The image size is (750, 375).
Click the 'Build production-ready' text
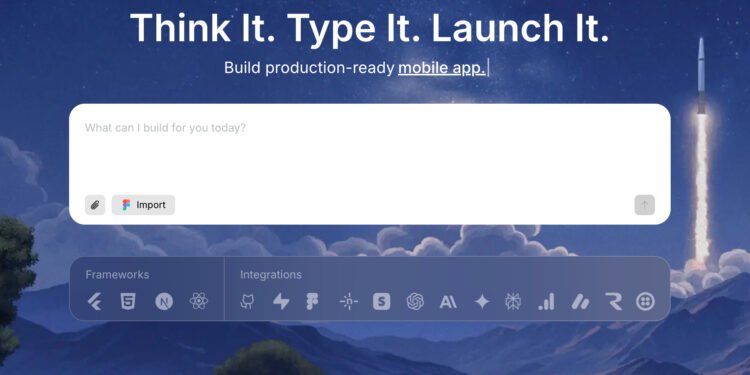[309, 68]
